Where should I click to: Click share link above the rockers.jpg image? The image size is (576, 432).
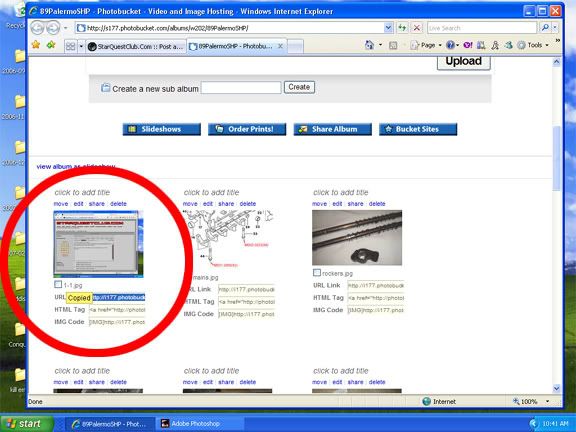point(355,204)
